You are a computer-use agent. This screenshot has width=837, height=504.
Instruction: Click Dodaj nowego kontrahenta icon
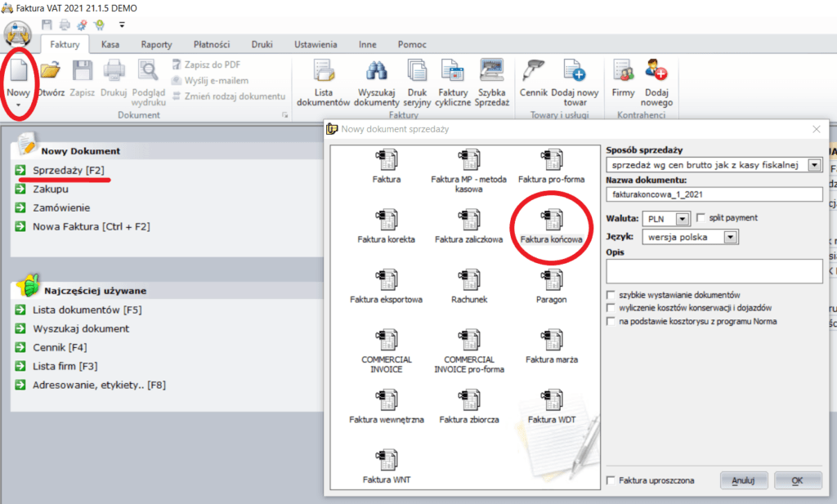tap(656, 72)
